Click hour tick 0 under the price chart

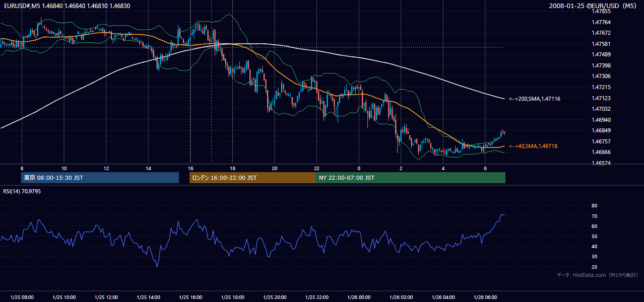coord(359,168)
